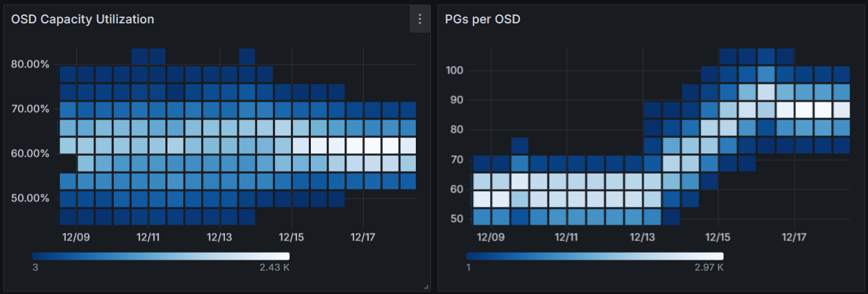This screenshot has height=294, width=868.
Task: Click the PGs per OSD panel title
Action: (x=482, y=19)
